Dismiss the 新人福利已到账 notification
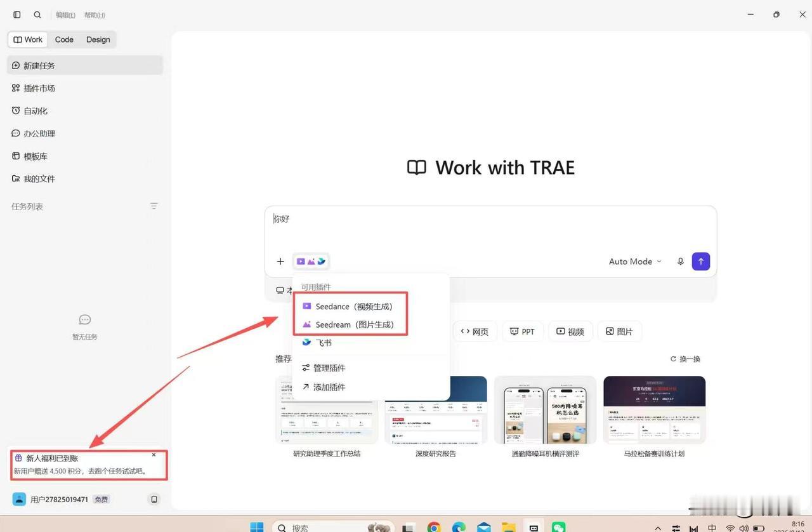Screen dimensions: 812x532 154,455
